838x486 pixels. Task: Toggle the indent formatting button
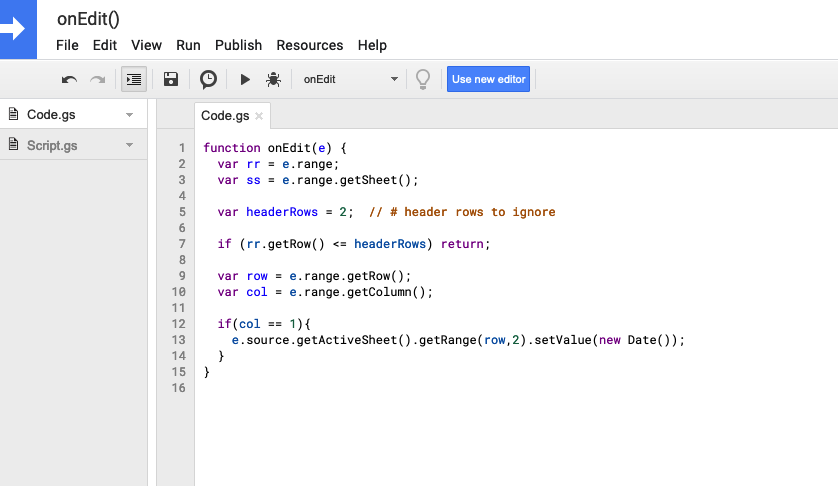click(134, 80)
